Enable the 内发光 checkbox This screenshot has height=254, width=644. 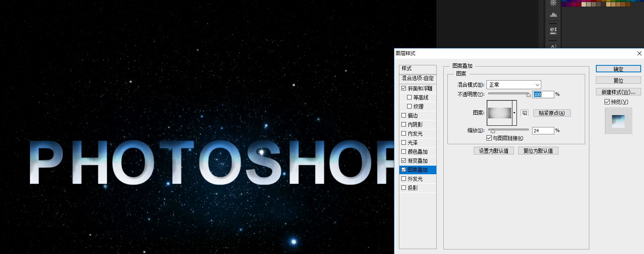(x=403, y=134)
